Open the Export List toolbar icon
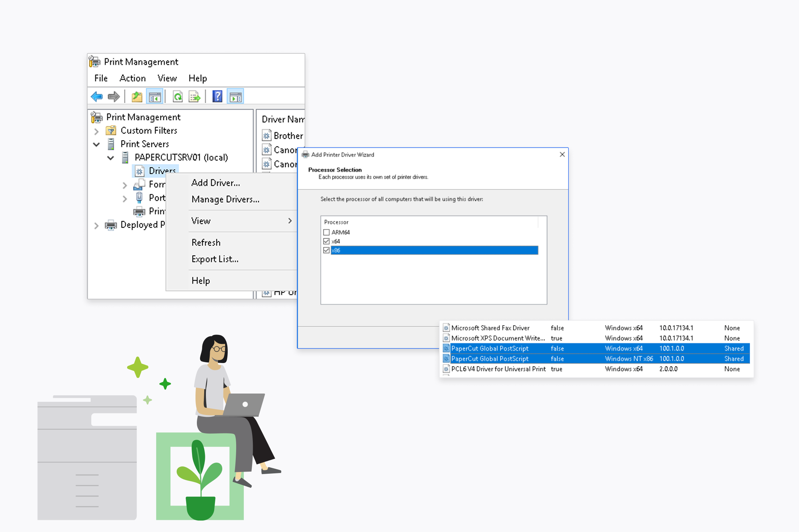799x532 pixels. 194,96
